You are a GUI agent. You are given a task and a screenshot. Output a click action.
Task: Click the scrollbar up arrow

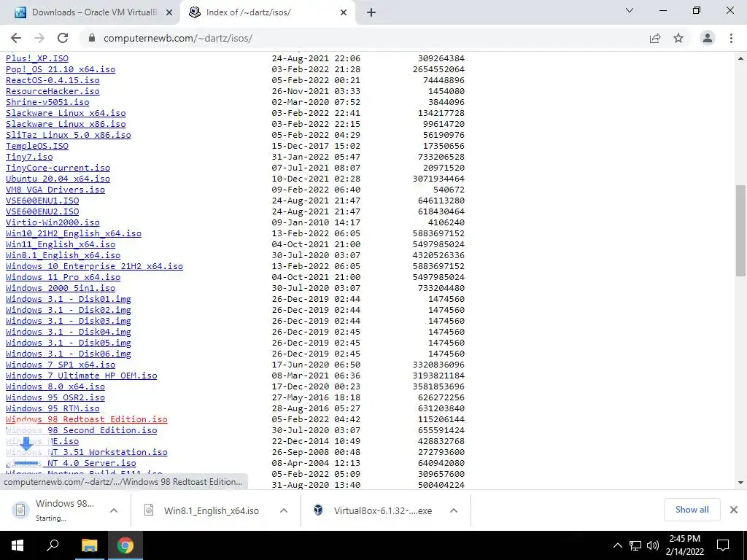(740, 58)
